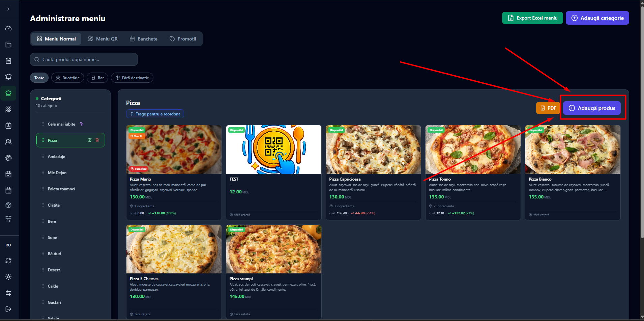Delete the Pizza category trash icon
The height and width of the screenshot is (321, 644).
(x=97, y=140)
